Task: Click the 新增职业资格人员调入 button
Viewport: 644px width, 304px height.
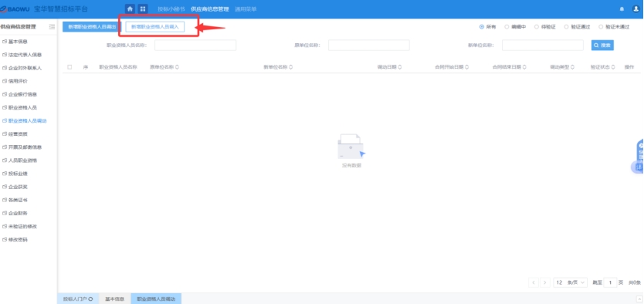Action: [155, 27]
